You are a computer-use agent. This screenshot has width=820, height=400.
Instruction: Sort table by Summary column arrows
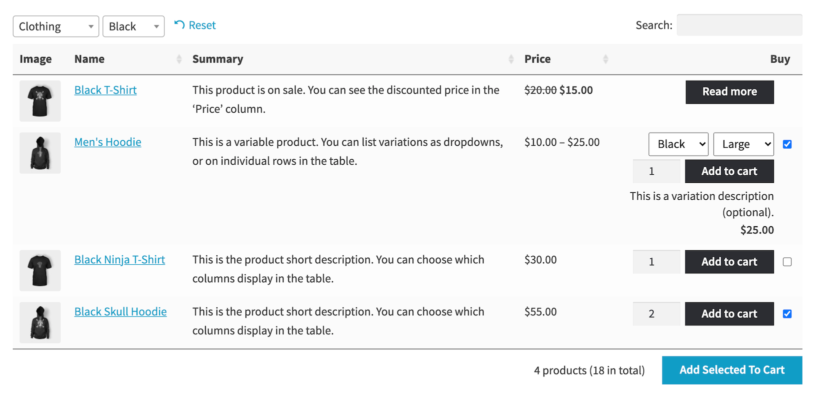[512, 59]
